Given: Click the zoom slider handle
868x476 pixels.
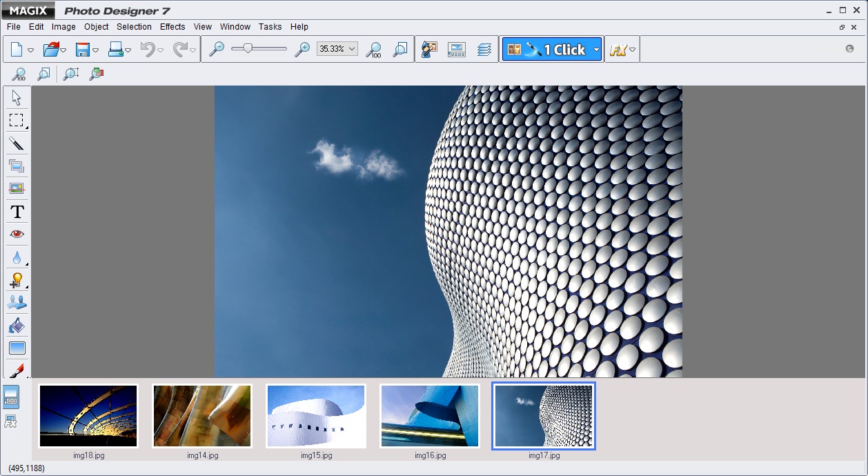Looking at the screenshot, I should point(247,48).
